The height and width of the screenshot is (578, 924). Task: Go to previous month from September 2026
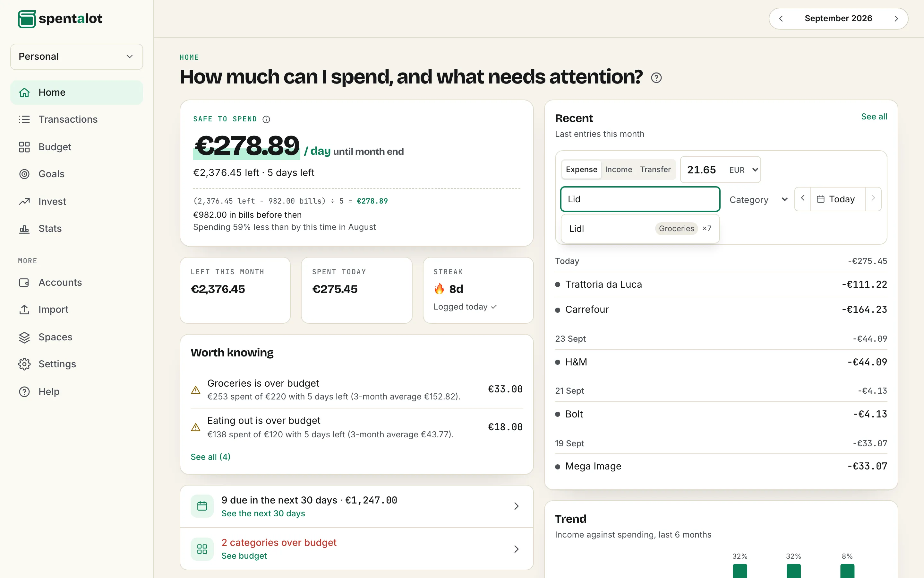(781, 19)
